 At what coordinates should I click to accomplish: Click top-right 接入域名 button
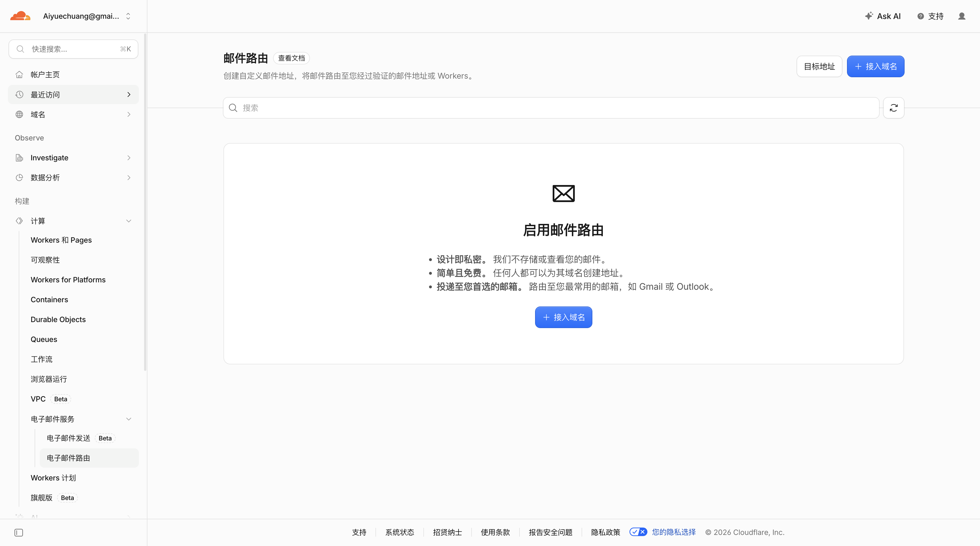(x=875, y=66)
